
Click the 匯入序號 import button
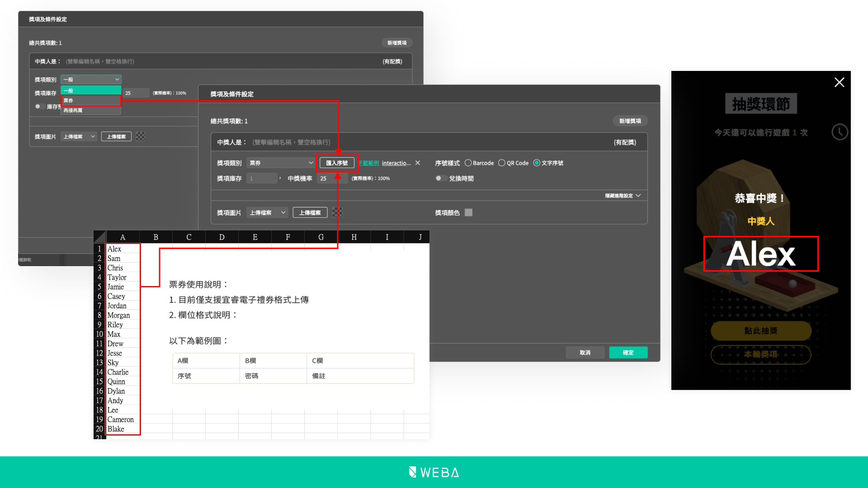(337, 163)
